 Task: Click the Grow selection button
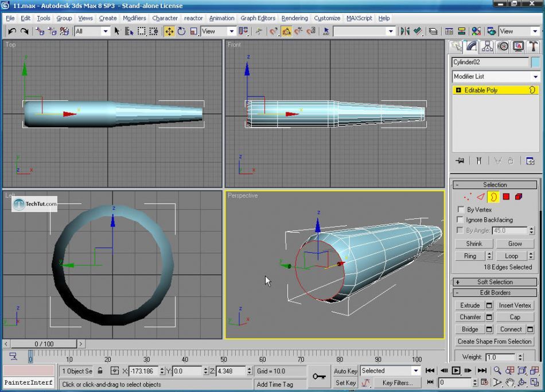pos(515,244)
